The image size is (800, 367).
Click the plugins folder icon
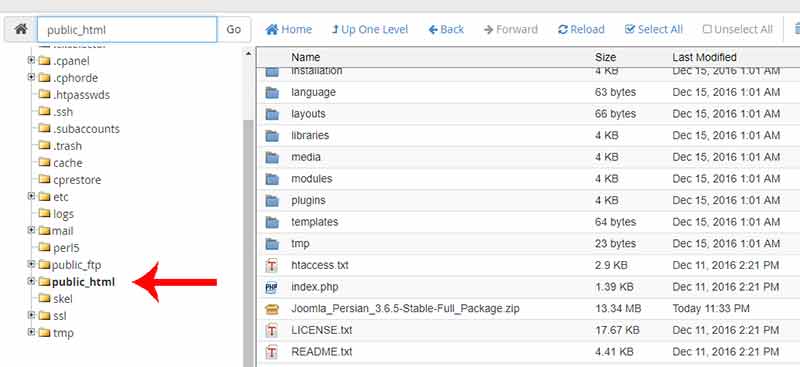[272, 201]
